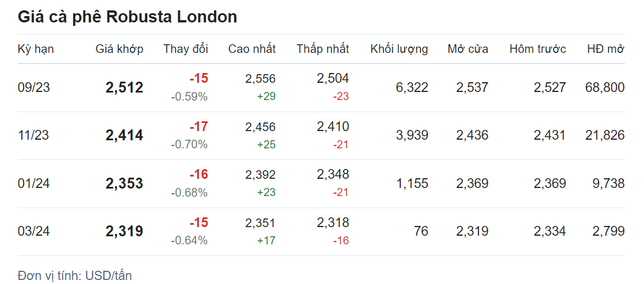
Task: Select the 03/24 contract term
Action: pos(34,232)
